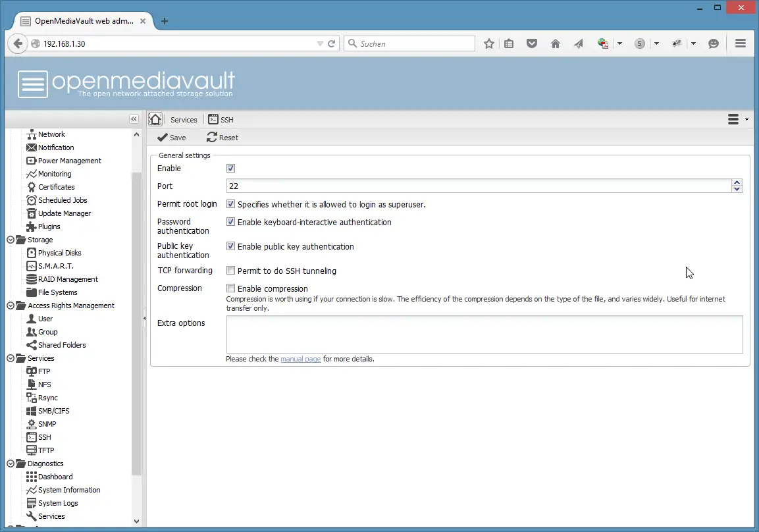Viewport: 759px width, 532px height.
Task: Close the OpenMediaVault browser tab
Action: click(143, 21)
